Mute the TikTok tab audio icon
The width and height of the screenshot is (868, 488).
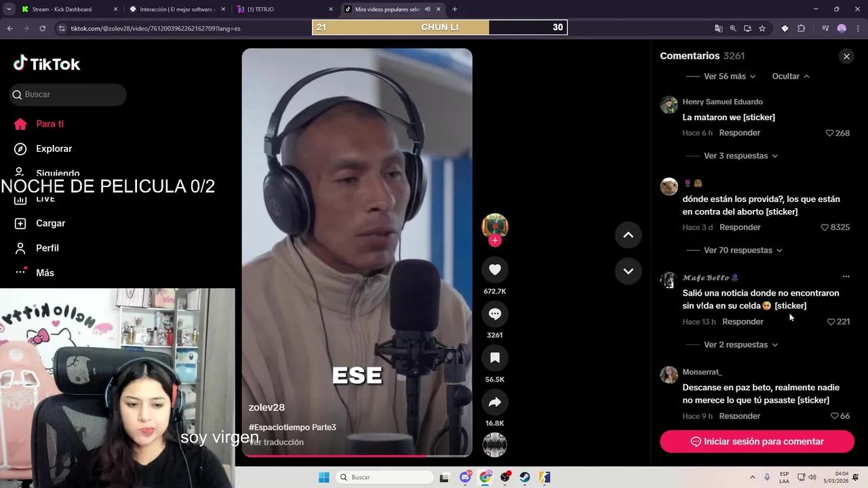(427, 9)
